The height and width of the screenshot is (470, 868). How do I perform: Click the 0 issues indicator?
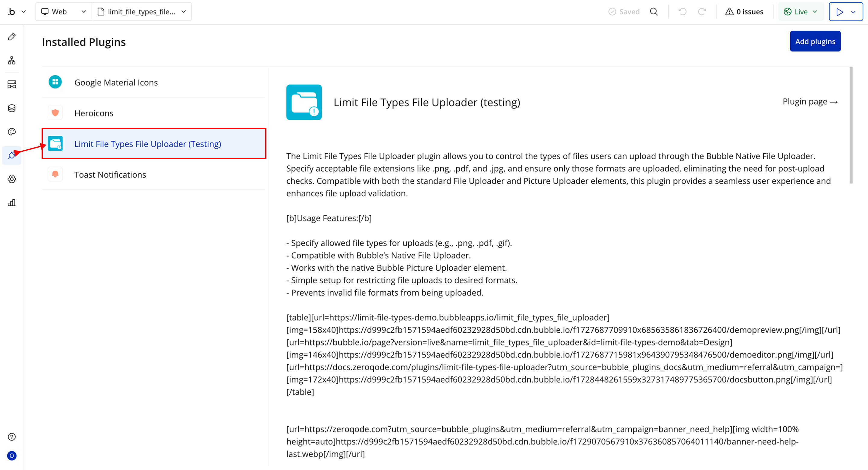(x=744, y=12)
